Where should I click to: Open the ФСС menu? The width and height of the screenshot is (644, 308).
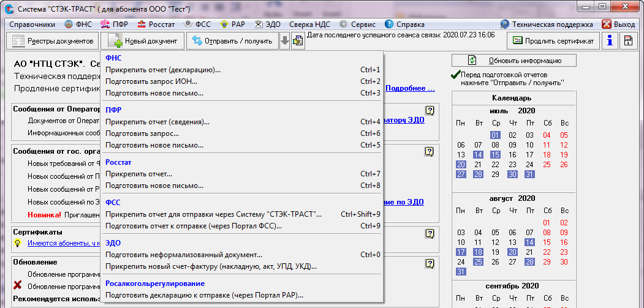(x=197, y=24)
